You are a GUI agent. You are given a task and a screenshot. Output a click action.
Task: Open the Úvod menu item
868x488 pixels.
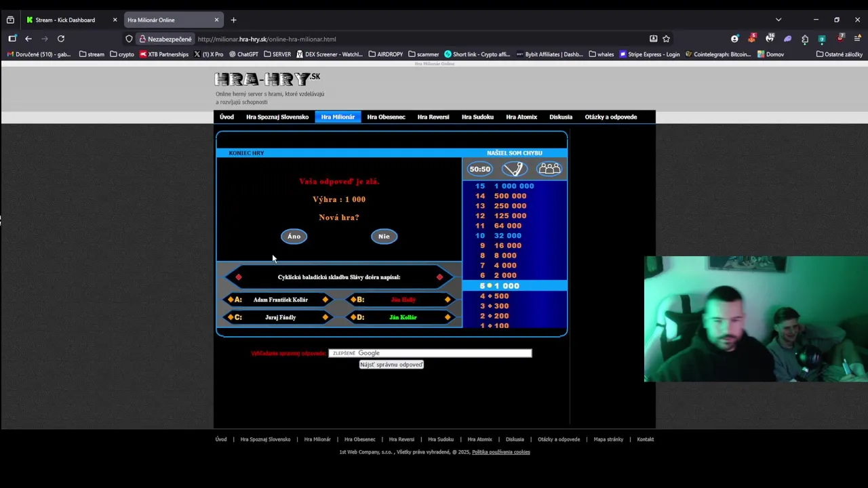click(x=226, y=117)
